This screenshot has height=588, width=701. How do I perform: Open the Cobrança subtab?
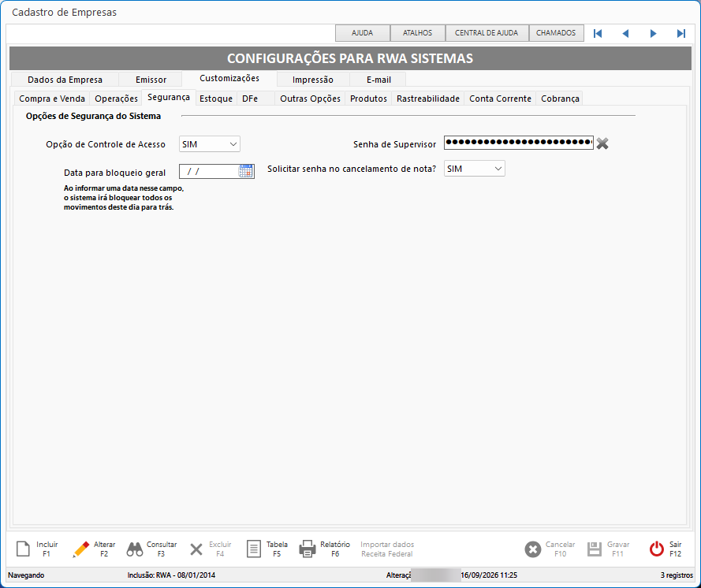click(560, 99)
